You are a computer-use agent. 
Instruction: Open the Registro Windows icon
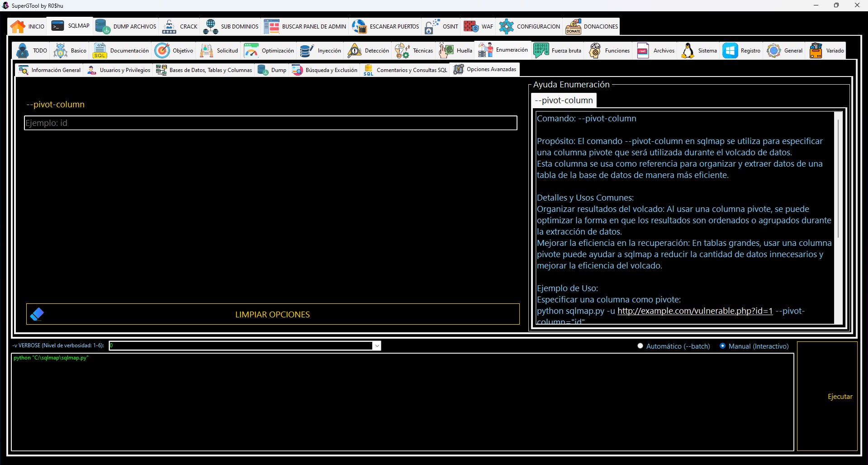pyautogui.click(x=730, y=51)
